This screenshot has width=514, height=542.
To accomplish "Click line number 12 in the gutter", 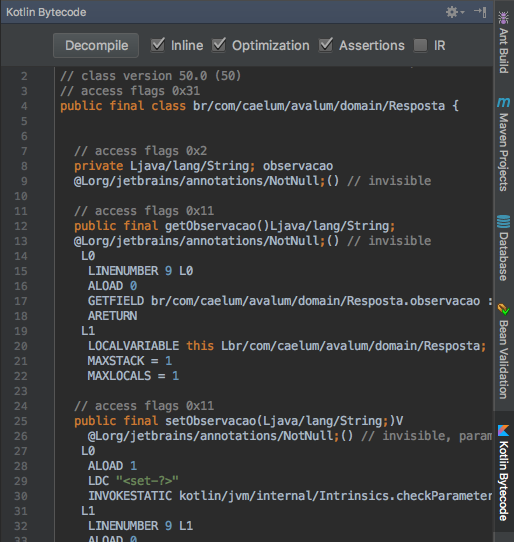I will coord(21,226).
